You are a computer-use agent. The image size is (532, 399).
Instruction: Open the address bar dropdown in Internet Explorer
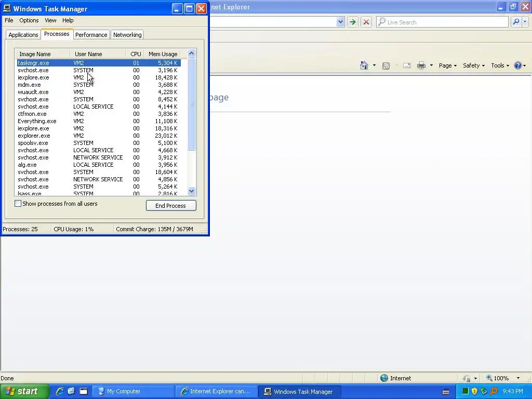click(340, 22)
